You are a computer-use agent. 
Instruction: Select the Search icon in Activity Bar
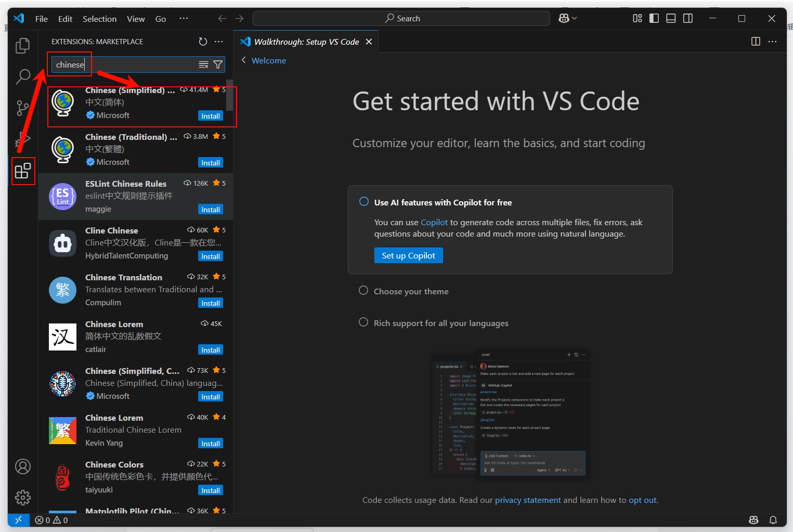23,76
